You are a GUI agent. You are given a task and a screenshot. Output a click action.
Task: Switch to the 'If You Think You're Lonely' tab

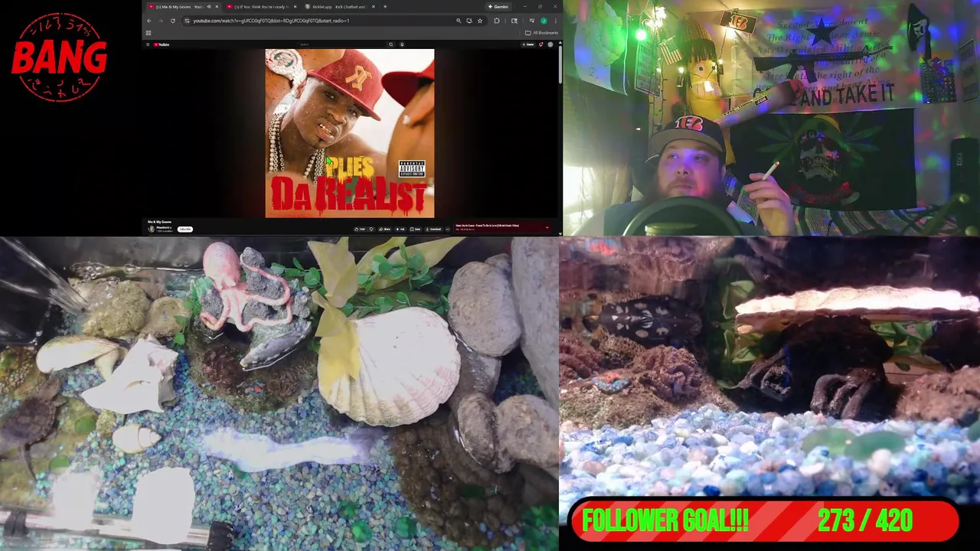(x=261, y=7)
